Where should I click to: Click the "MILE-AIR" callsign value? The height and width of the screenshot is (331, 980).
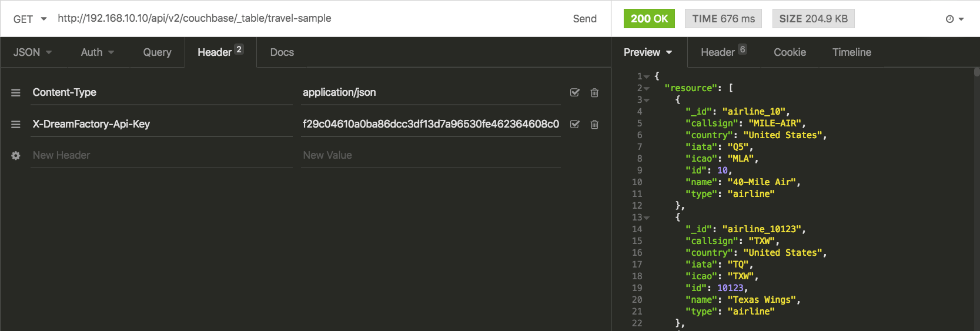(774, 123)
